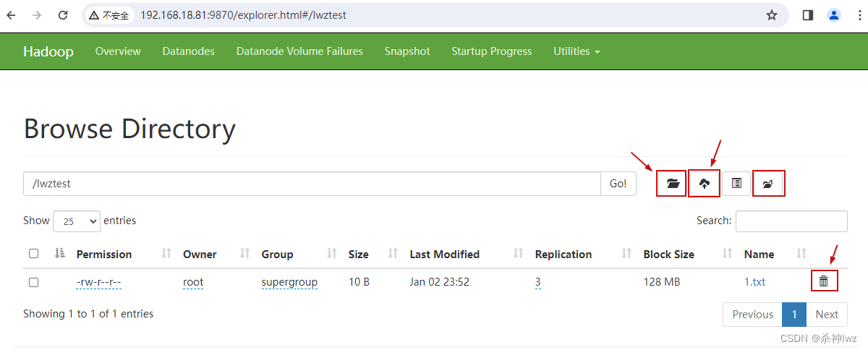
Task: Check the box for the 1.txt row
Action: [x=33, y=282]
